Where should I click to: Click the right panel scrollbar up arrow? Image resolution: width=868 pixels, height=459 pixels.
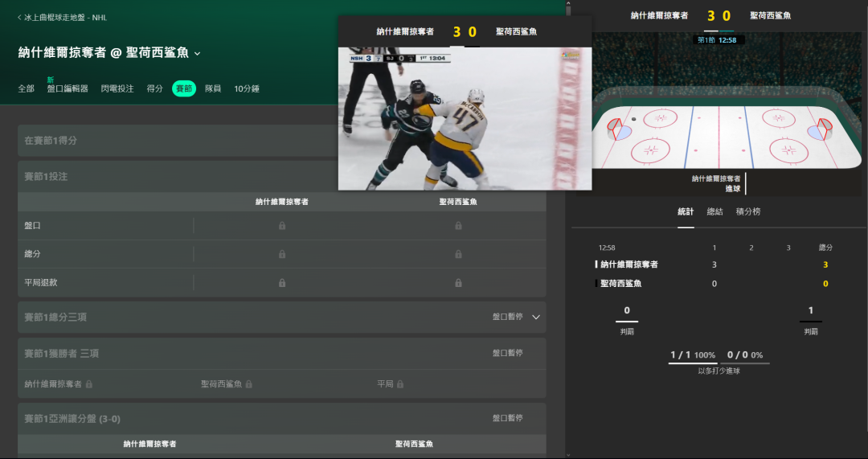pyautogui.click(x=568, y=4)
